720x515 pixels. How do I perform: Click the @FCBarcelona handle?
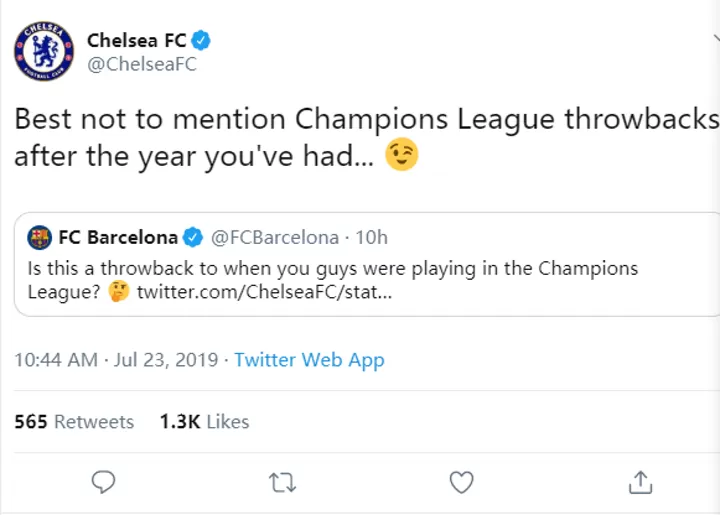(x=275, y=238)
